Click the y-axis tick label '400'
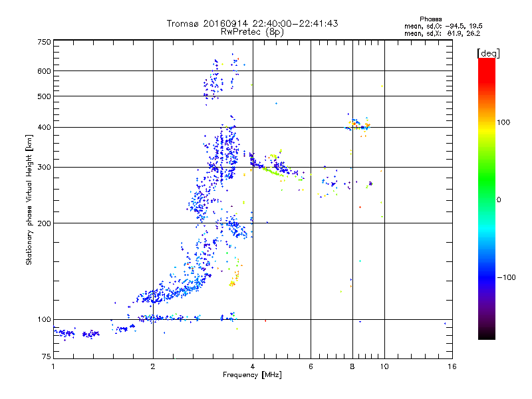Screen dimensions: 532x399 (x=45, y=128)
